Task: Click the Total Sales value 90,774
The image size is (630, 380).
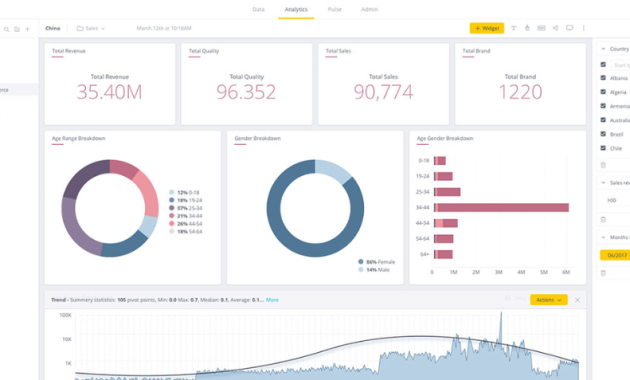Action: [x=383, y=92]
